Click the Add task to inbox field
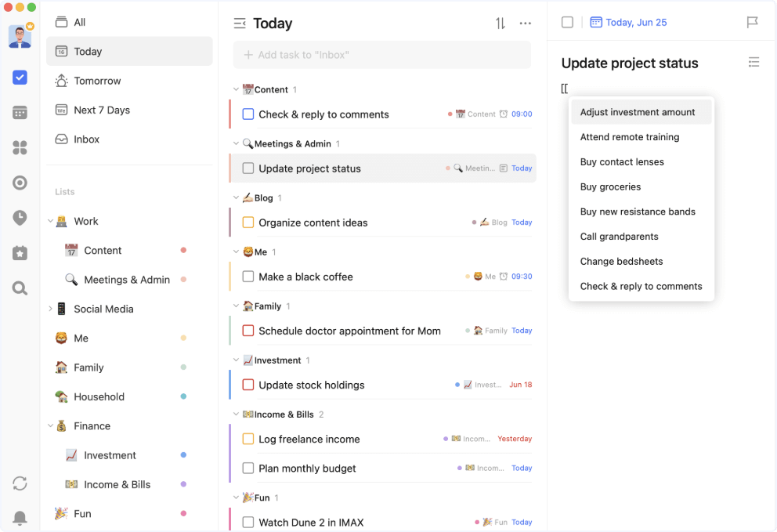This screenshot has width=777, height=532. click(x=382, y=55)
